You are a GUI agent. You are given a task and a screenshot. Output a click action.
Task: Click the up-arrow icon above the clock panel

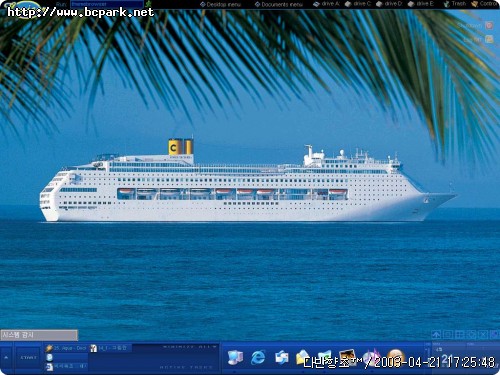click(436, 334)
